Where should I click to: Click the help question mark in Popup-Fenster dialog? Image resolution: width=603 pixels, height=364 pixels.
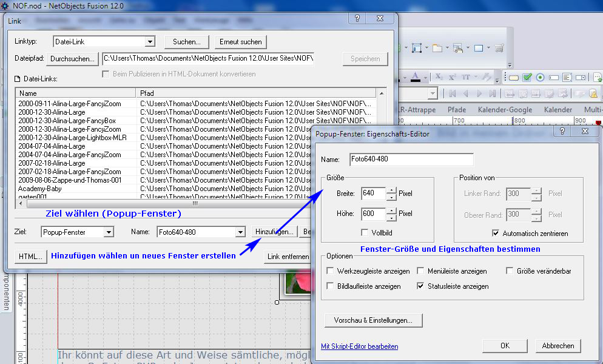(x=562, y=131)
